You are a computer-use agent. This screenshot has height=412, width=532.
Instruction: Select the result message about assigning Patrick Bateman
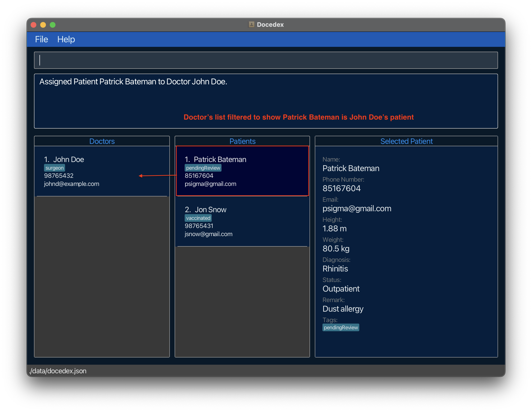pos(133,81)
